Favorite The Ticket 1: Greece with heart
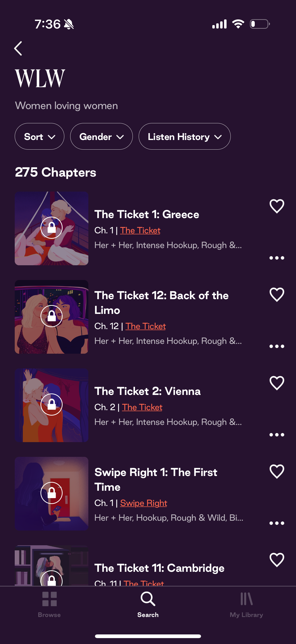This screenshot has height=644, width=296. 277,206
